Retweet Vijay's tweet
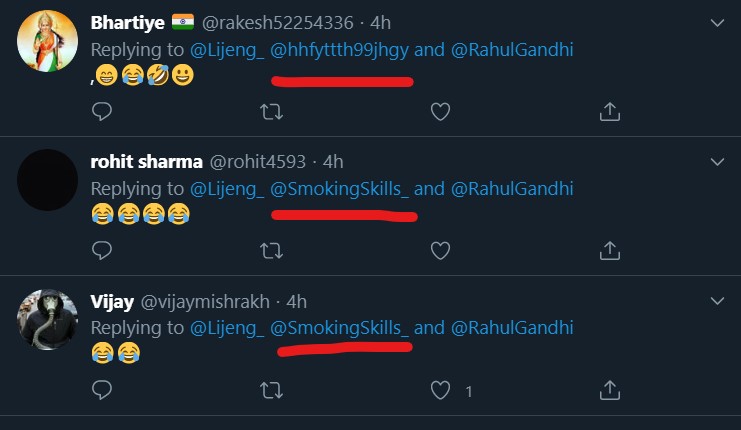Image resolution: width=741 pixels, height=430 pixels. click(271, 390)
